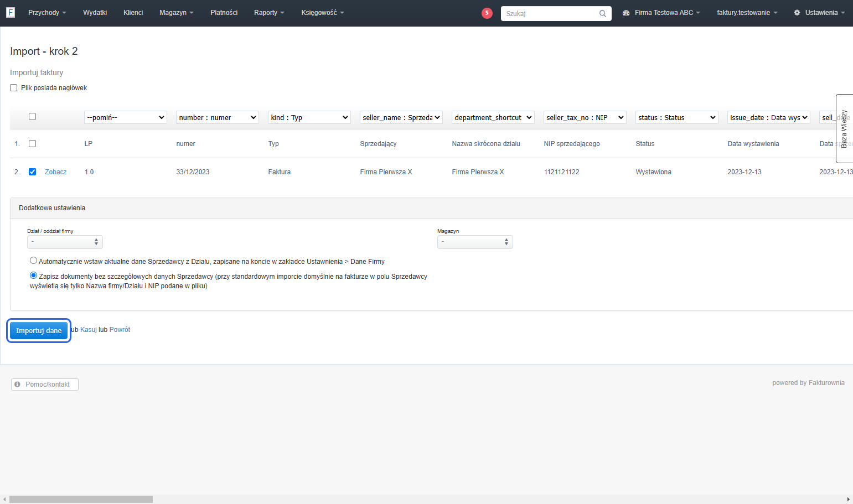Go to Klienci in the navbar
The width and height of the screenshot is (853, 504).
pyautogui.click(x=133, y=13)
